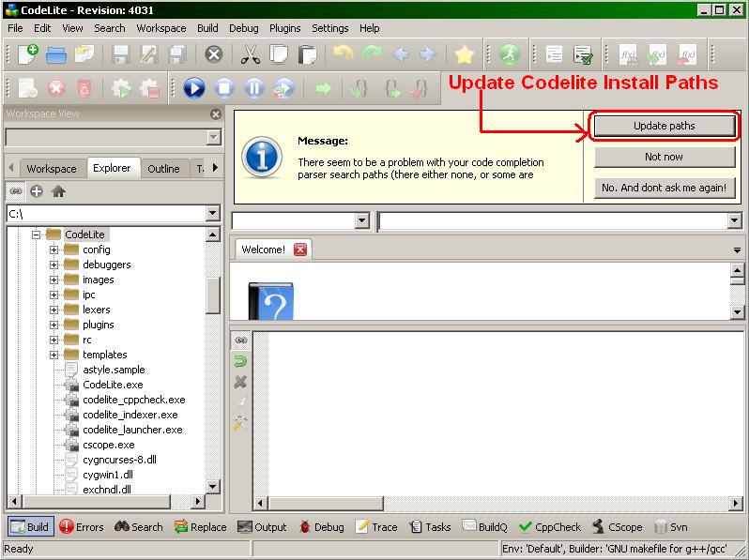749x560 pixels.
Task: Click the Save floppy disk icon
Action: coord(121,55)
